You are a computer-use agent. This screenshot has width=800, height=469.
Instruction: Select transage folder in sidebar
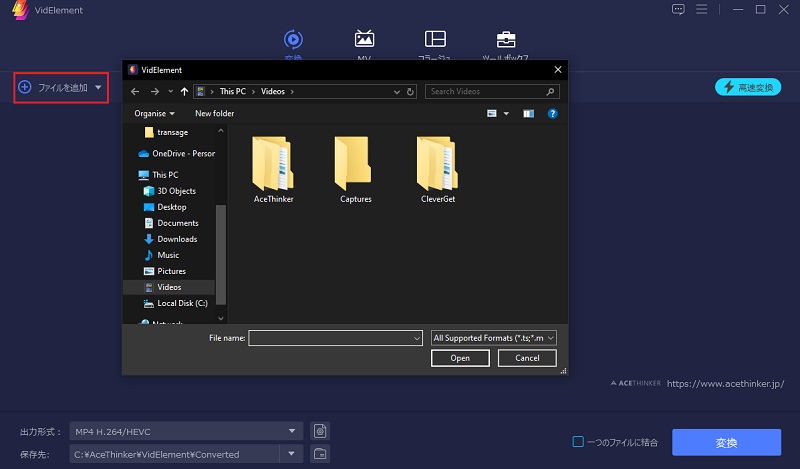[167, 132]
